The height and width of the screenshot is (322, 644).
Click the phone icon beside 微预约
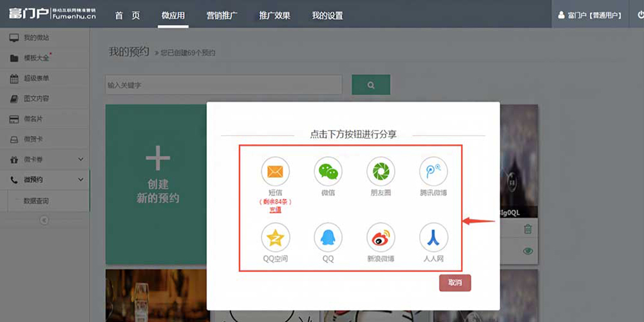click(14, 180)
